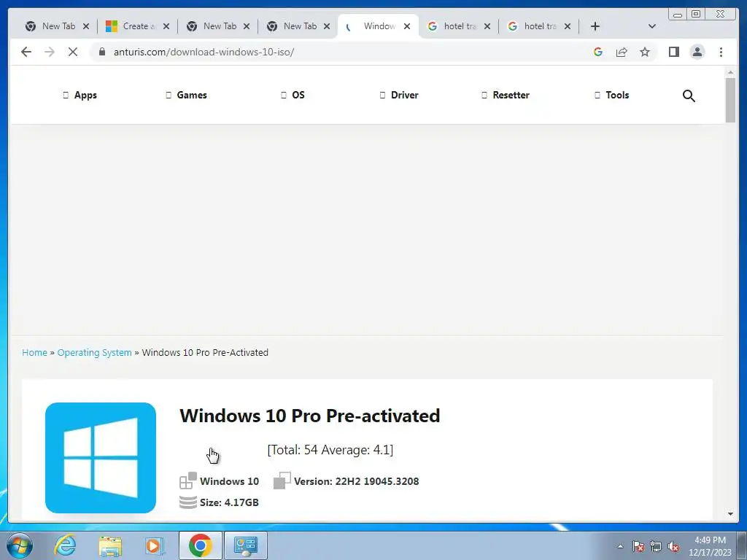Viewport: 747px width, 560px height.
Task: Open Windows Media Player from taskbar
Action: tap(154, 545)
